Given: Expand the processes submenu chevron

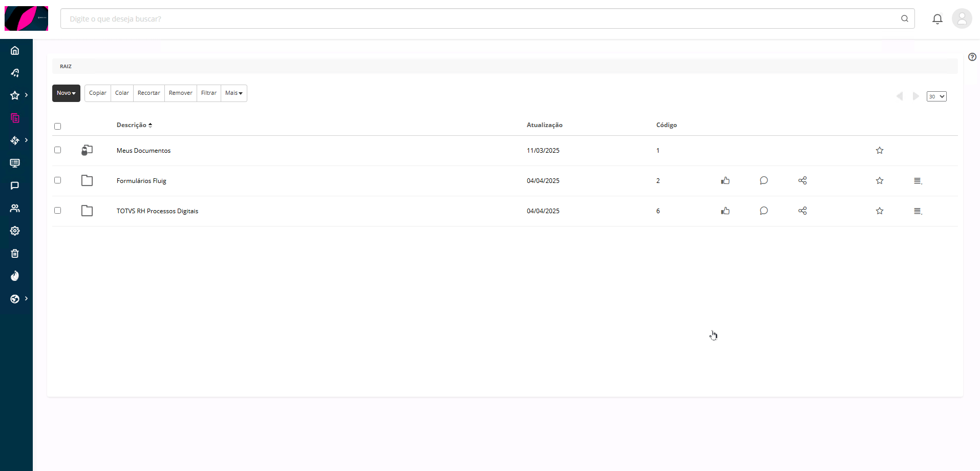Looking at the screenshot, I should pos(26,140).
